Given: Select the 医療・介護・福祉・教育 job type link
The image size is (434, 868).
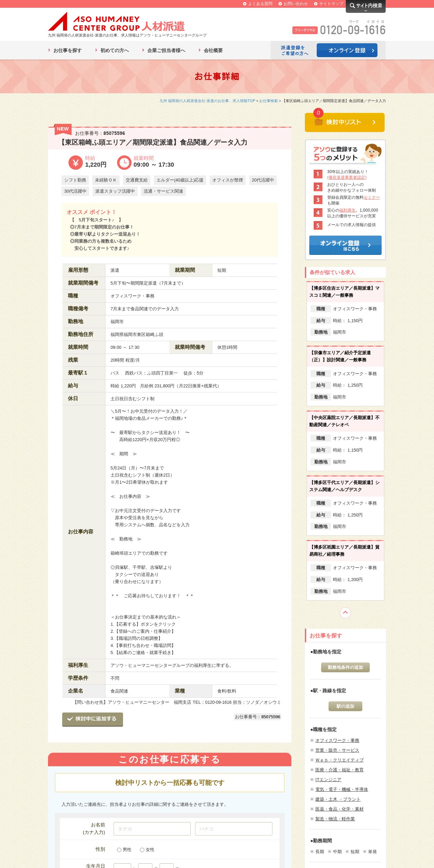Looking at the screenshot, I should [x=340, y=770].
